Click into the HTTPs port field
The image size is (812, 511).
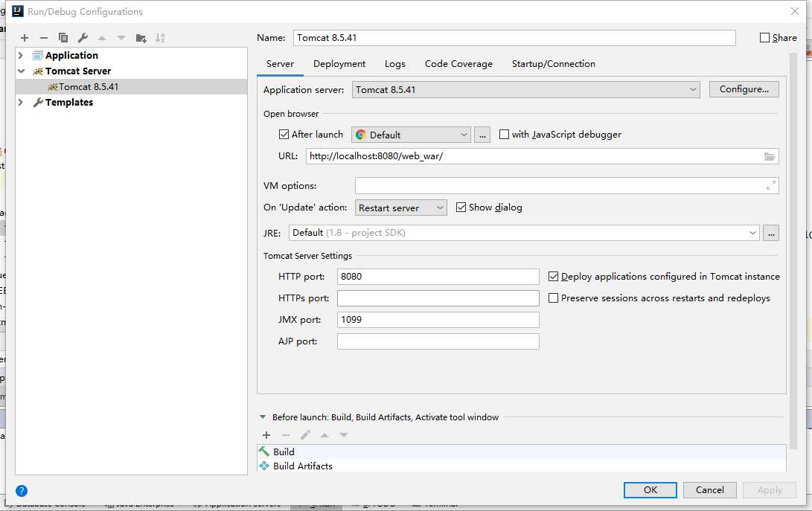tap(438, 298)
